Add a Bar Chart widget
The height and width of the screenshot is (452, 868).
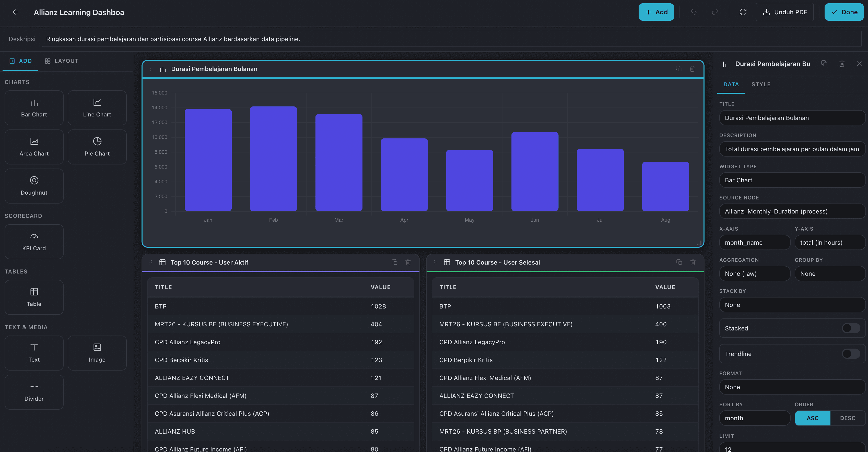pos(34,108)
